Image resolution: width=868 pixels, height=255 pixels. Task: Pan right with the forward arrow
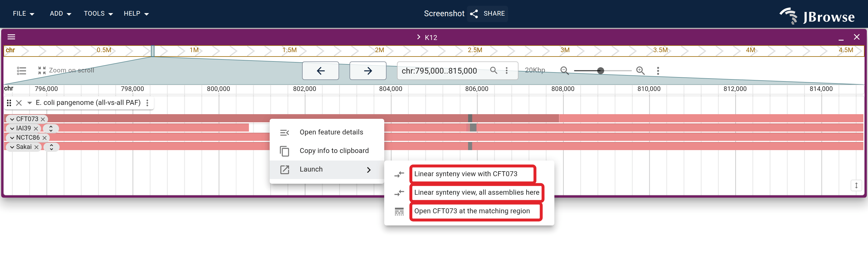(x=368, y=70)
